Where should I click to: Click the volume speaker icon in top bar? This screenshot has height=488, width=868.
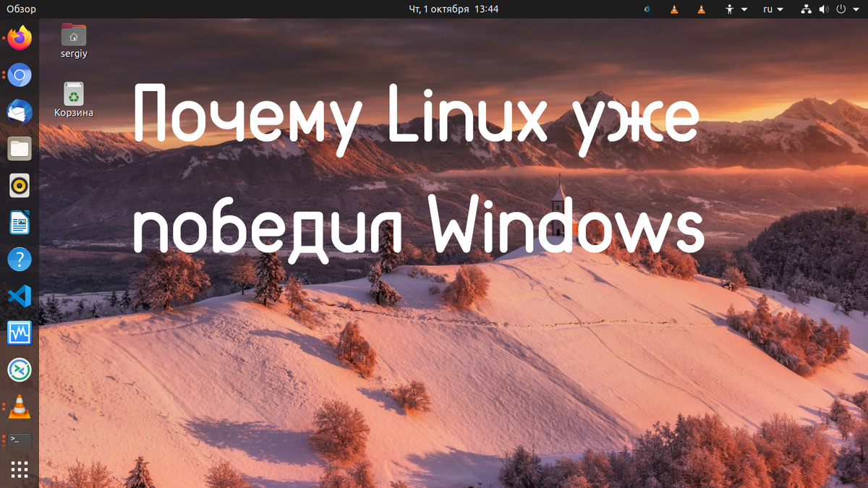pos(824,9)
